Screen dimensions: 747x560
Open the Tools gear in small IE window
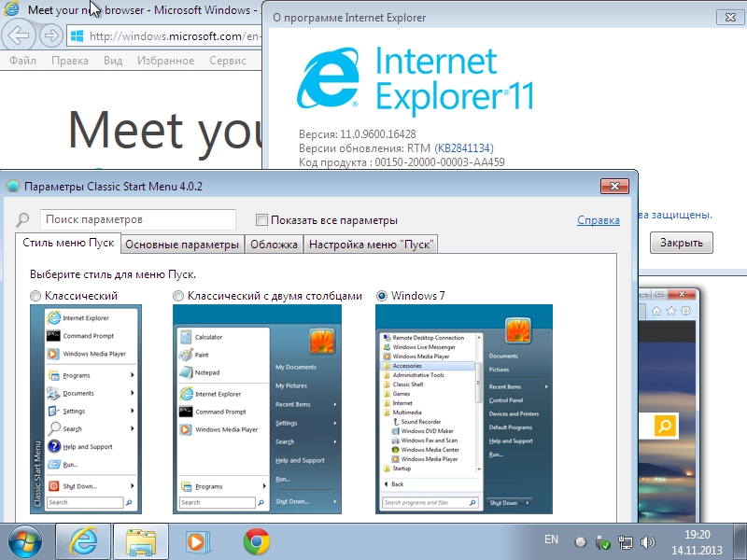[x=686, y=311]
